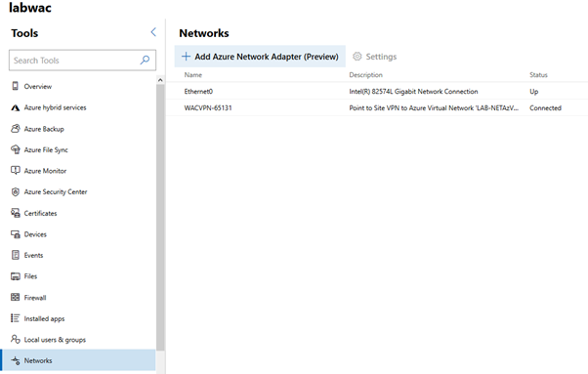Collapse the Tools panel with chevron

point(153,32)
